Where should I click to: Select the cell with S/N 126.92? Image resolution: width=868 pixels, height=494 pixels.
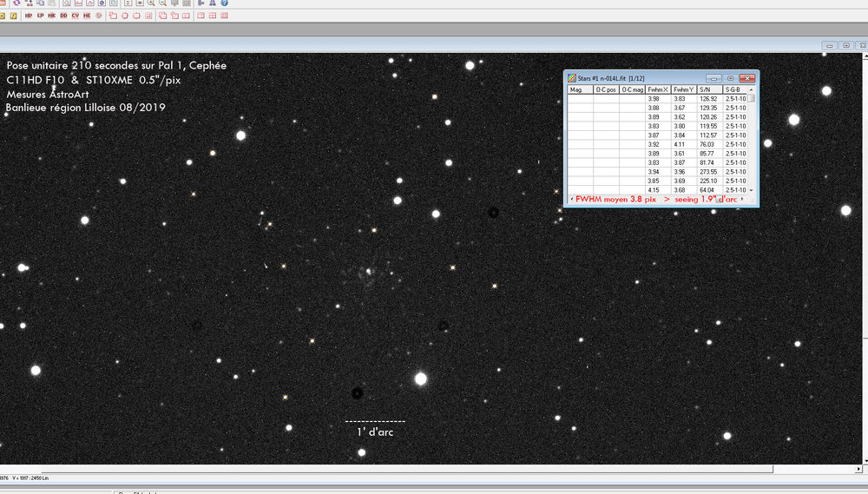(x=710, y=99)
